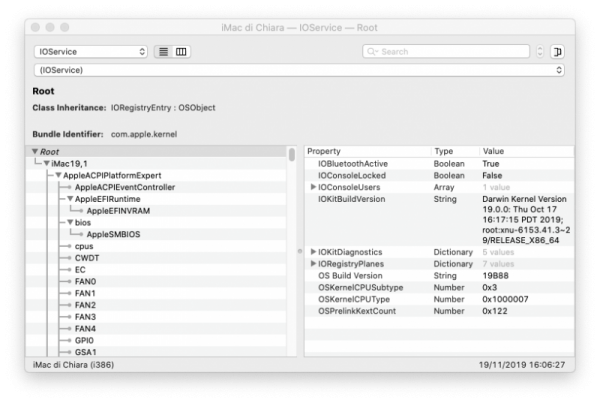600x403 pixels.
Task: Toggle the detail sidebar panel icon
Action: click(x=558, y=52)
